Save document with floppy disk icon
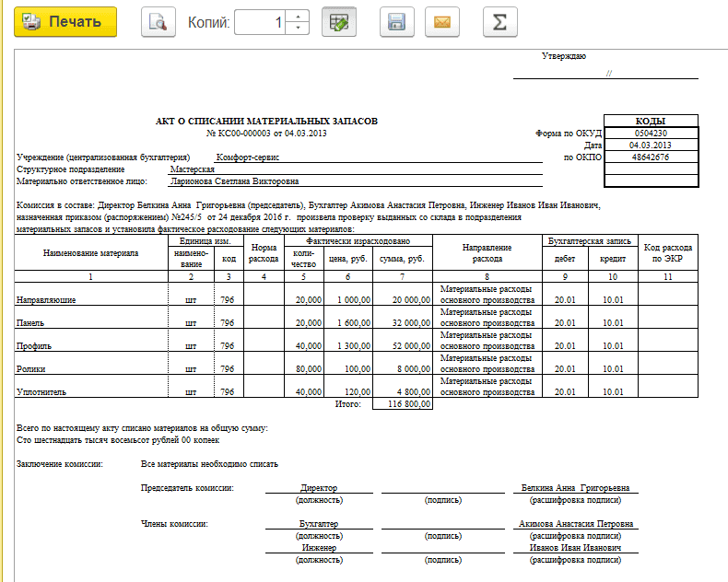 click(396, 22)
